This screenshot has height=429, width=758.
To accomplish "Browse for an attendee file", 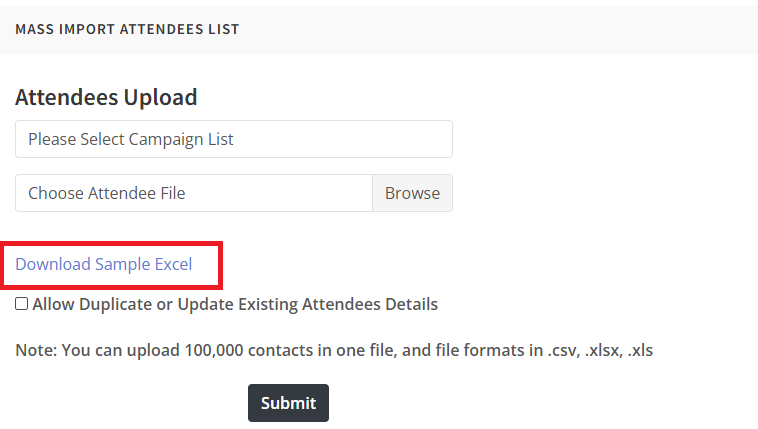I will coord(412,193).
